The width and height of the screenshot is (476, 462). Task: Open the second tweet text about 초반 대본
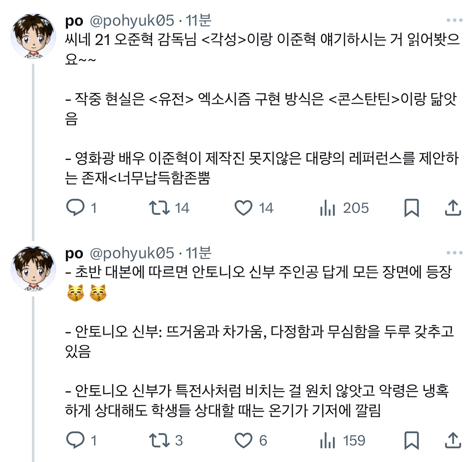(258, 272)
